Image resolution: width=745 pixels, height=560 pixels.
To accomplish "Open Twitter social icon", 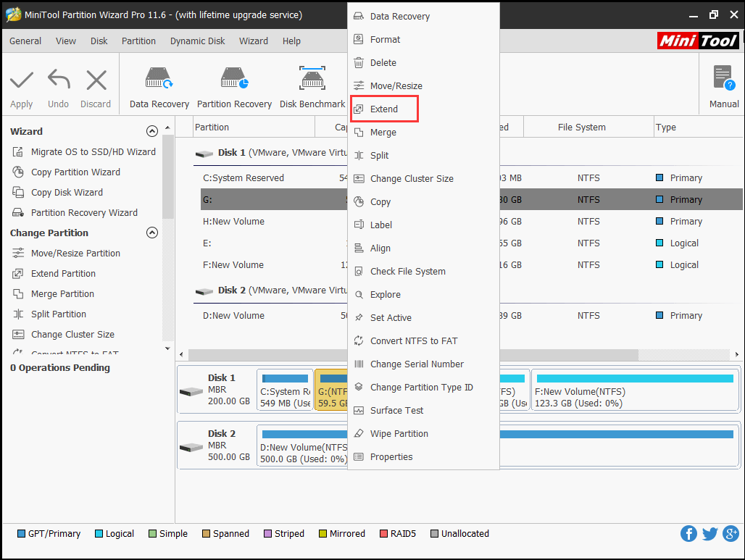I will [709, 533].
